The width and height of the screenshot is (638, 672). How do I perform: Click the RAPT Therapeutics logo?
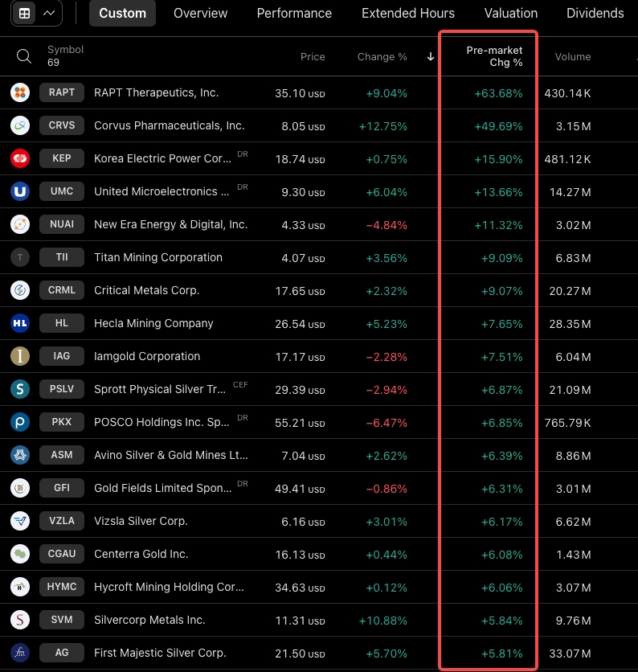coord(20,92)
